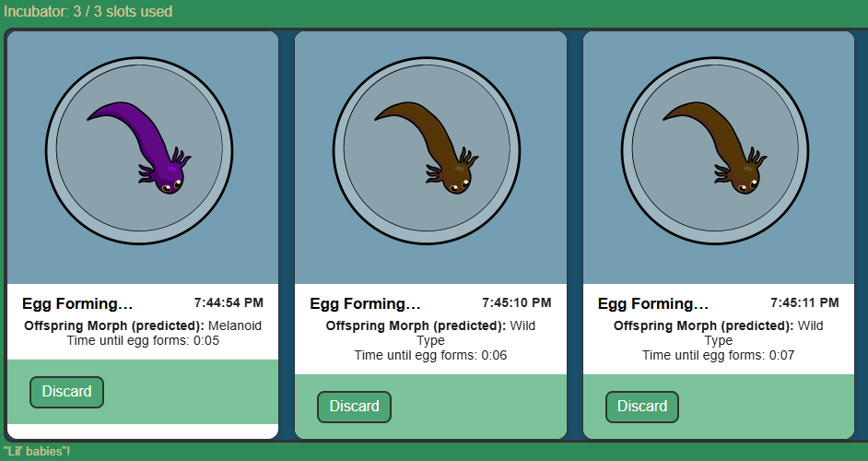Click the "Lil' babies" footer text
Screen dimensions: 868x461
(x=37, y=451)
